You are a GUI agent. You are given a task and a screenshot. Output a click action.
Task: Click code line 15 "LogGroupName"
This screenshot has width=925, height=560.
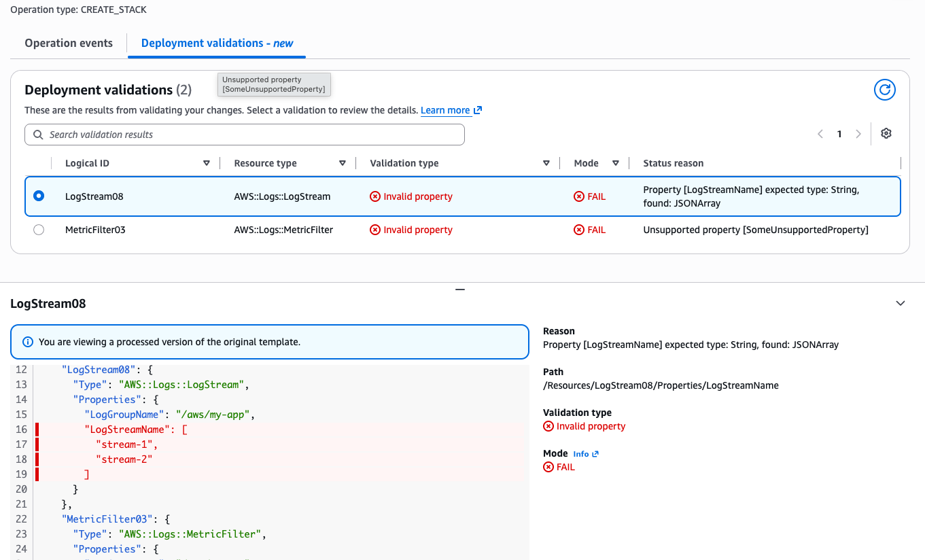(x=169, y=415)
